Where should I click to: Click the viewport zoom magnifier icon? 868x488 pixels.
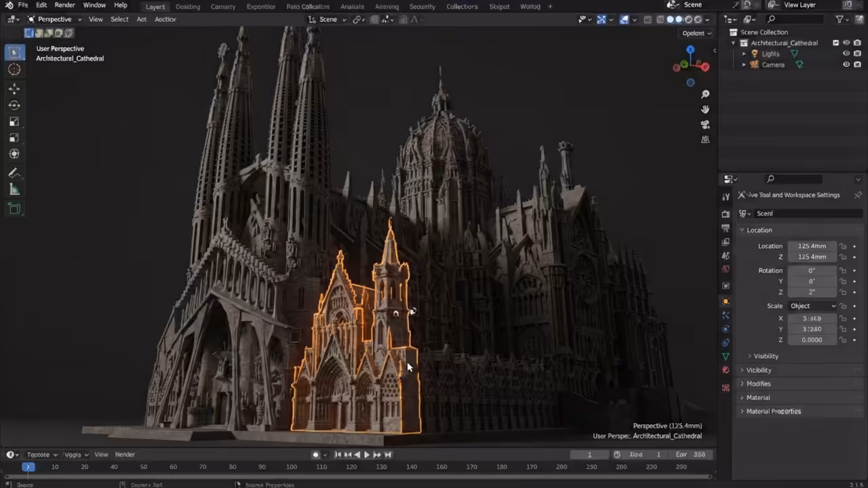705,94
